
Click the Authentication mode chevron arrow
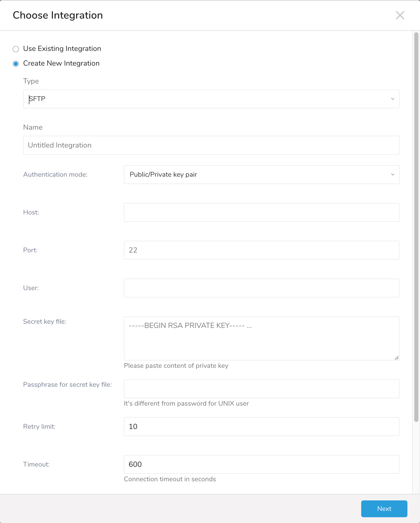[x=392, y=175]
